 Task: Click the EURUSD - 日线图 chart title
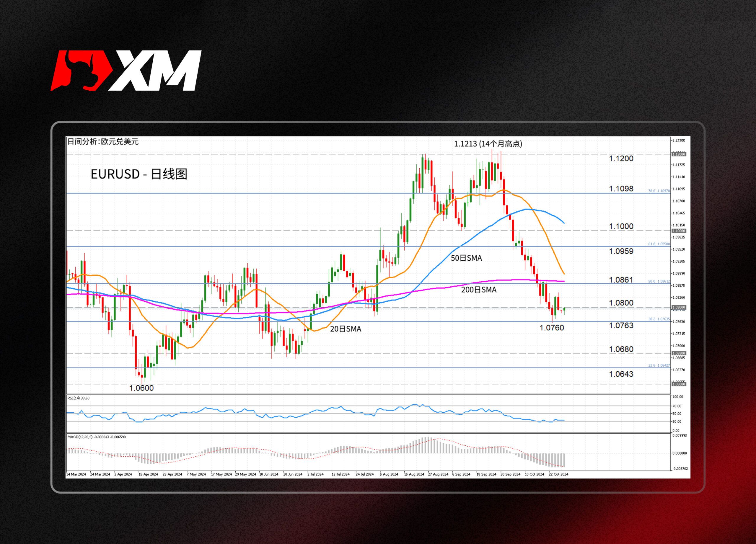(x=139, y=174)
